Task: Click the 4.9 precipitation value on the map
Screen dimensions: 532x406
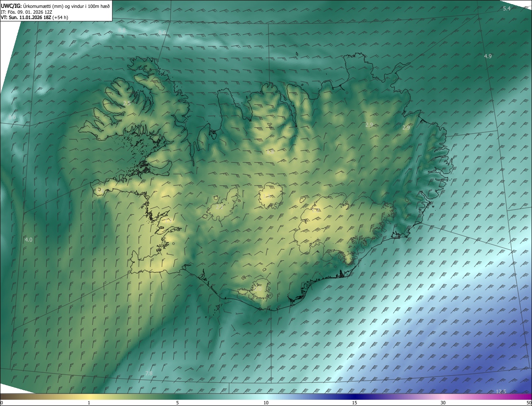Action: 488,56
